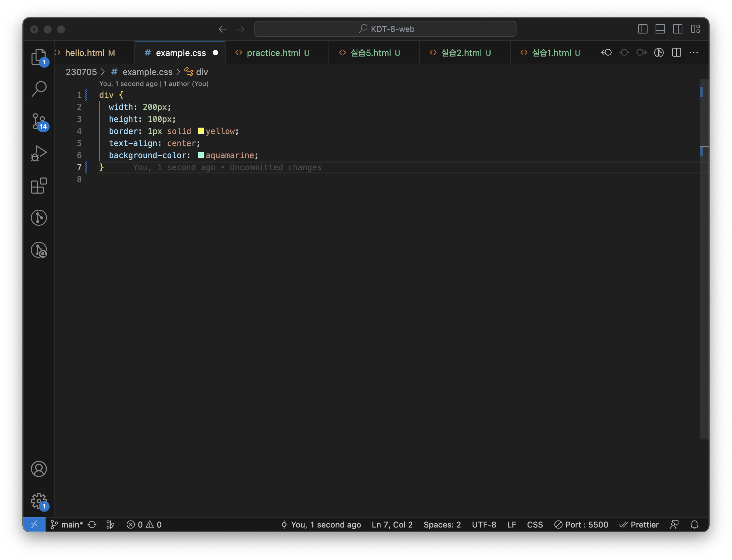Screen dimensions: 732x560
Task: Change the CSS language mode
Action: 535,524
